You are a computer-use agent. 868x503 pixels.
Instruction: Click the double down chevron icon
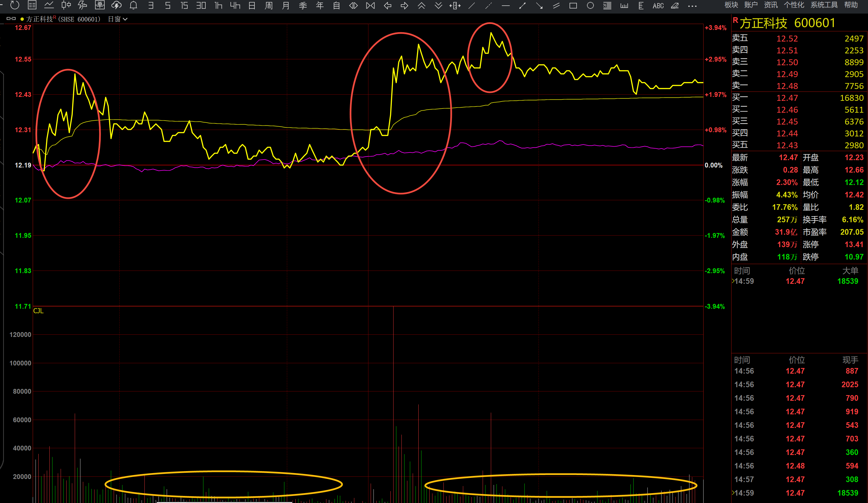[x=438, y=6]
